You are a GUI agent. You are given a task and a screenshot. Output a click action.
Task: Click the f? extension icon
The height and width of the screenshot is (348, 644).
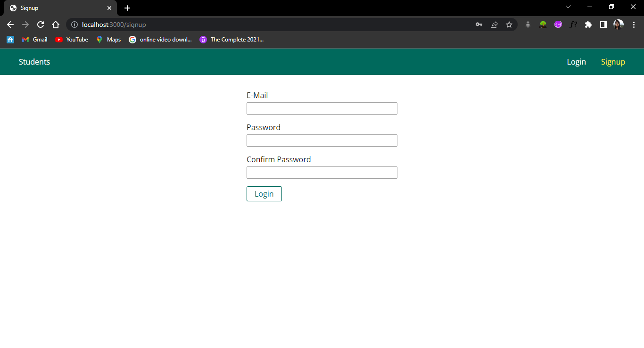(x=573, y=25)
